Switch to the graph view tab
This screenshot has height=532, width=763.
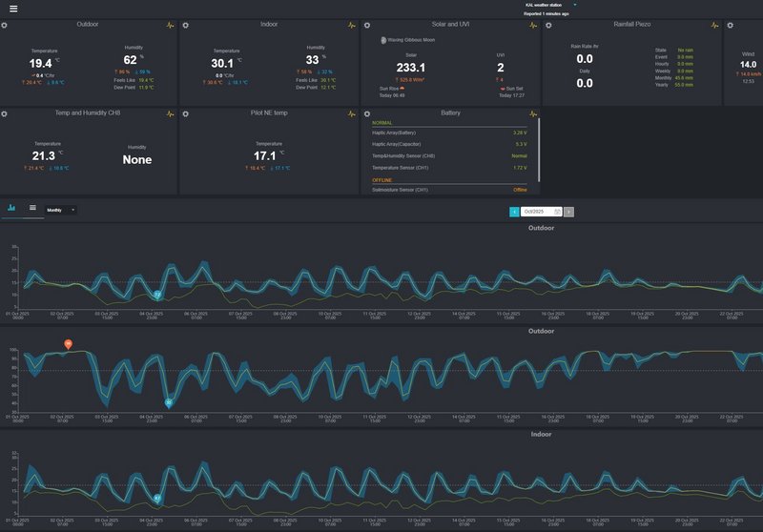pos(11,207)
